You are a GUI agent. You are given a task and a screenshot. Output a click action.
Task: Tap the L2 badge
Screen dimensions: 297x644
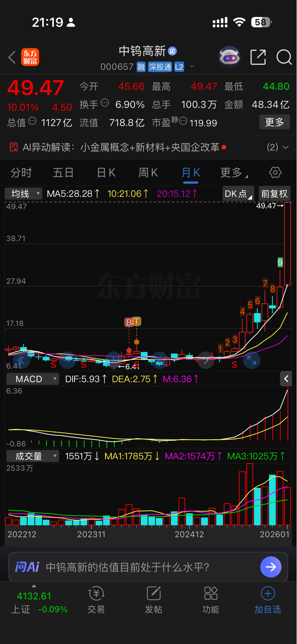179,67
